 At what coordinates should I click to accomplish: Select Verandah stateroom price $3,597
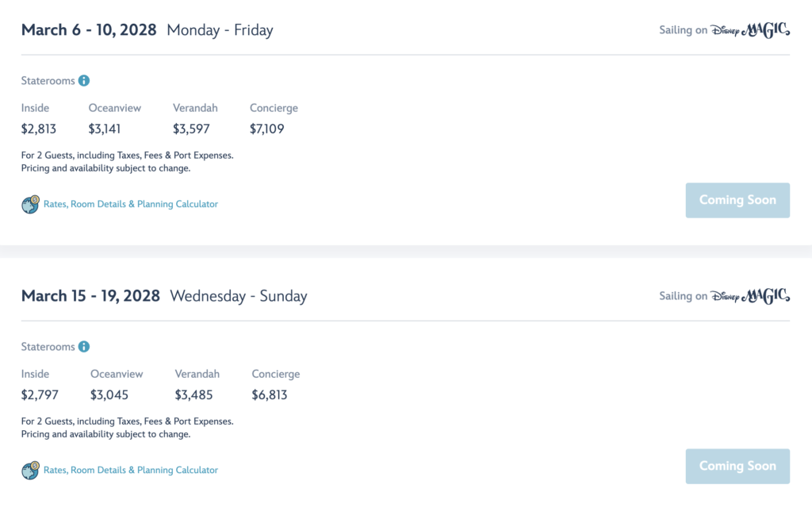pyautogui.click(x=191, y=129)
